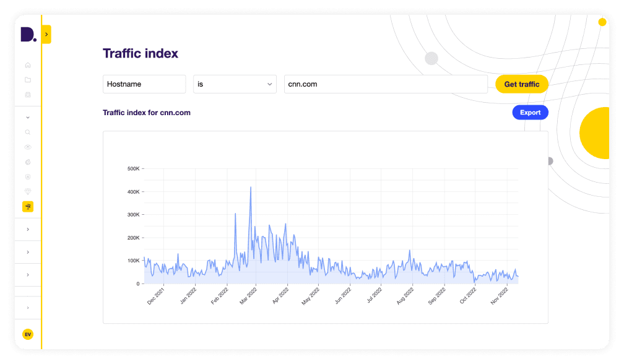This screenshot has width=624, height=364.
Task: Select the shield badge icon in the sidebar
Action: (x=28, y=176)
